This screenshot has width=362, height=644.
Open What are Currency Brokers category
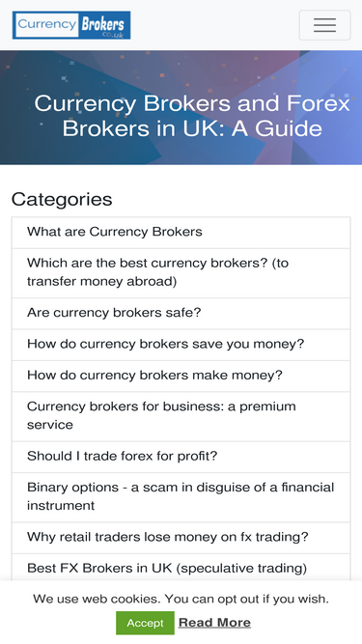click(181, 233)
